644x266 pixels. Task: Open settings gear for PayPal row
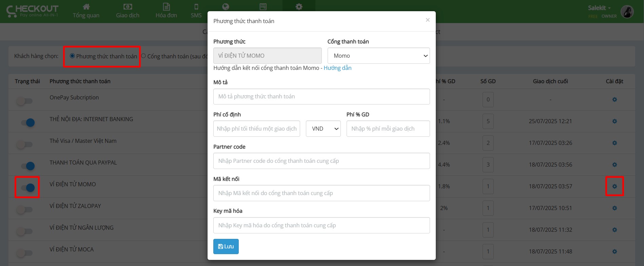pyautogui.click(x=614, y=165)
